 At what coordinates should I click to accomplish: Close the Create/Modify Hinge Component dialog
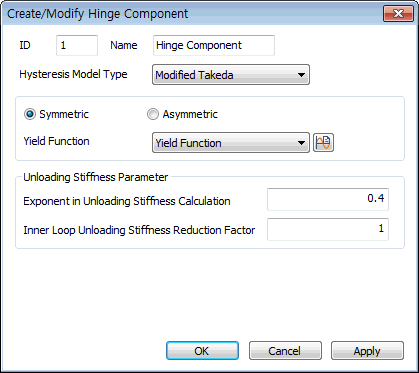pos(398,14)
